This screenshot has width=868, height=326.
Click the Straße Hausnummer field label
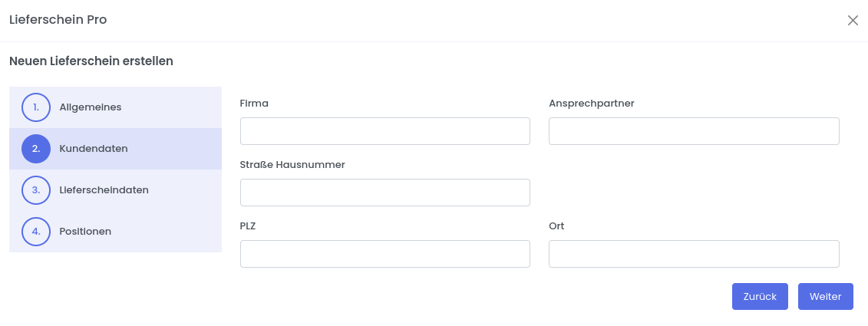tap(292, 165)
